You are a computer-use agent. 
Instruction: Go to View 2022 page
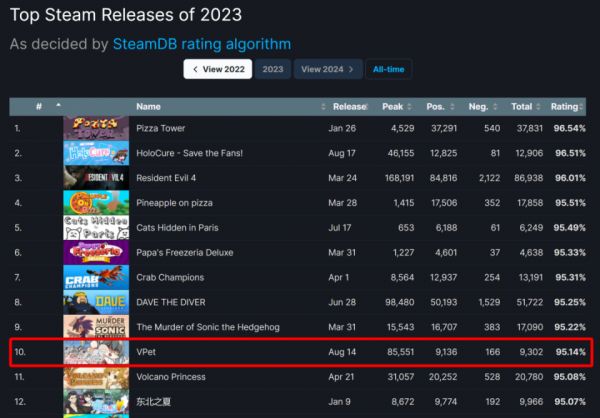(x=218, y=69)
